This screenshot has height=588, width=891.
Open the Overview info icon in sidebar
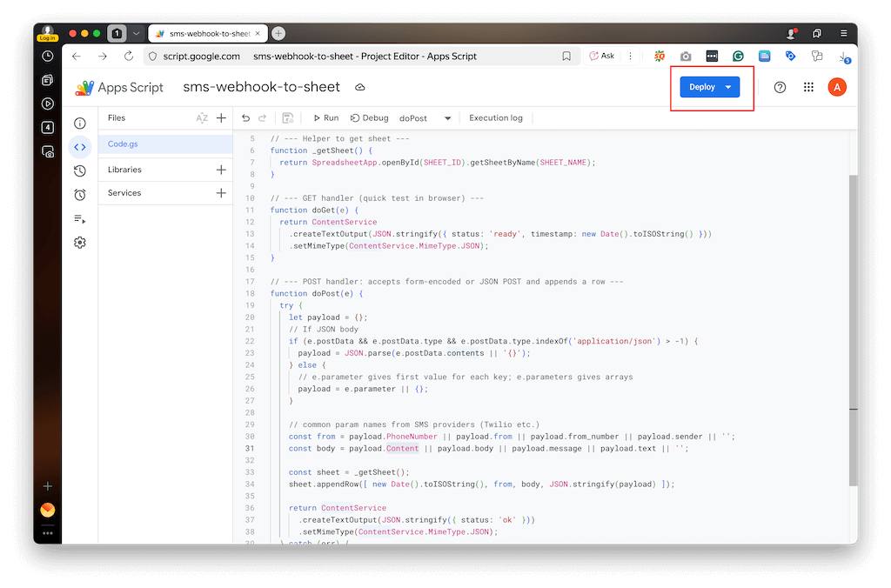pyautogui.click(x=80, y=124)
